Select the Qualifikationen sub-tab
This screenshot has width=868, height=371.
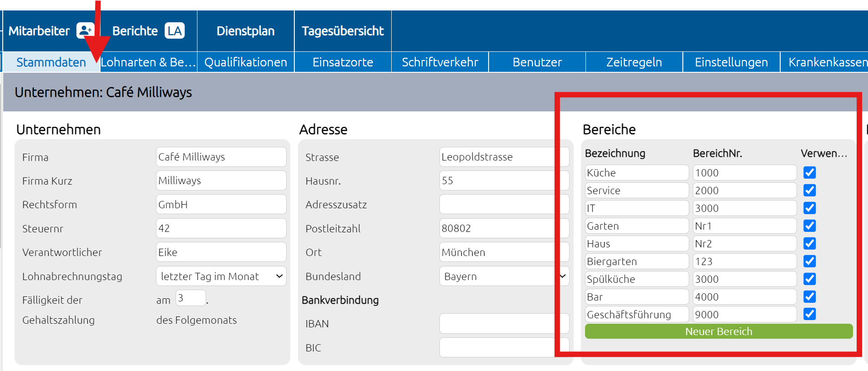pos(246,62)
